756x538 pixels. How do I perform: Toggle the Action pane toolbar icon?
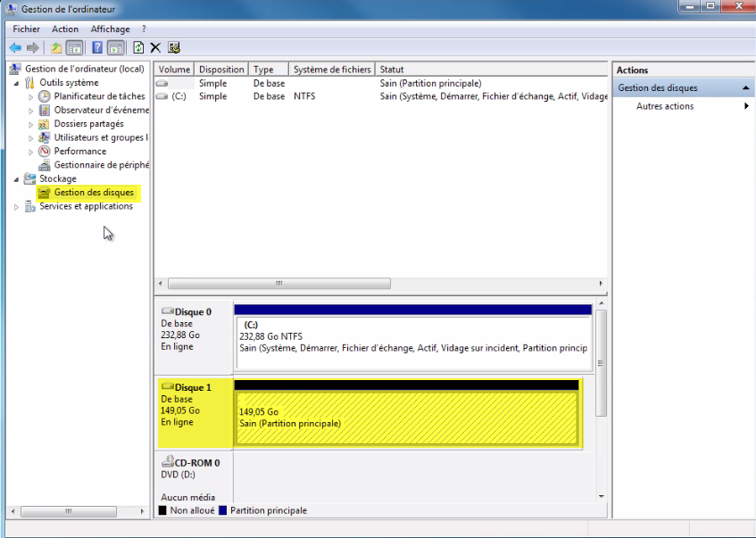[116, 47]
